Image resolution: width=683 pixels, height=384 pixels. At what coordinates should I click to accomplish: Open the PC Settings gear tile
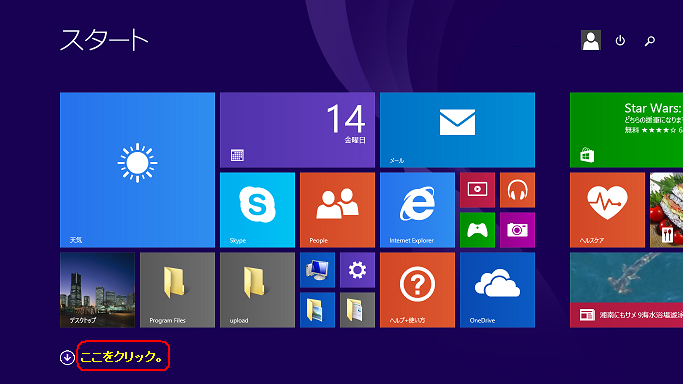[357, 270]
